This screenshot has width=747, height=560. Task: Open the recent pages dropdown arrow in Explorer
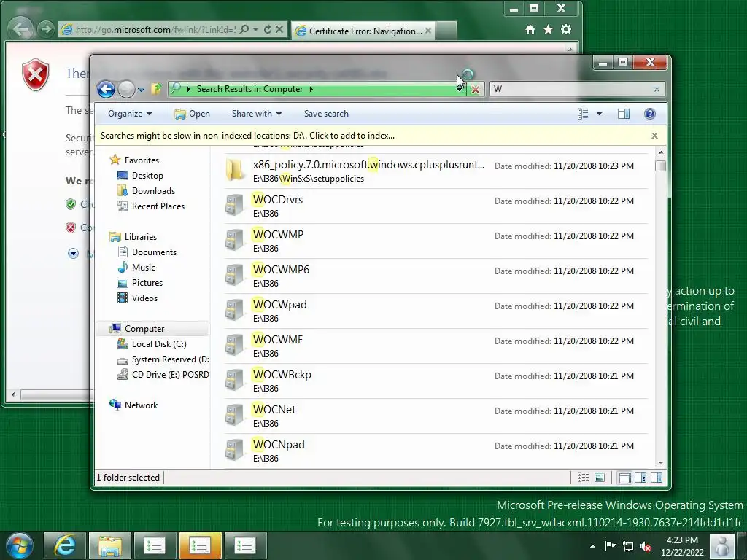tap(141, 89)
